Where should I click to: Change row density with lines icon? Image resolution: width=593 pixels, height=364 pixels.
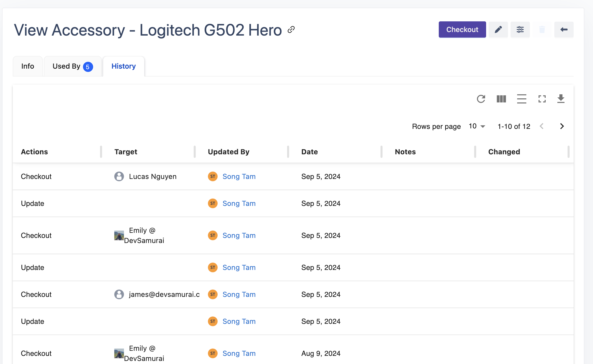(521, 99)
